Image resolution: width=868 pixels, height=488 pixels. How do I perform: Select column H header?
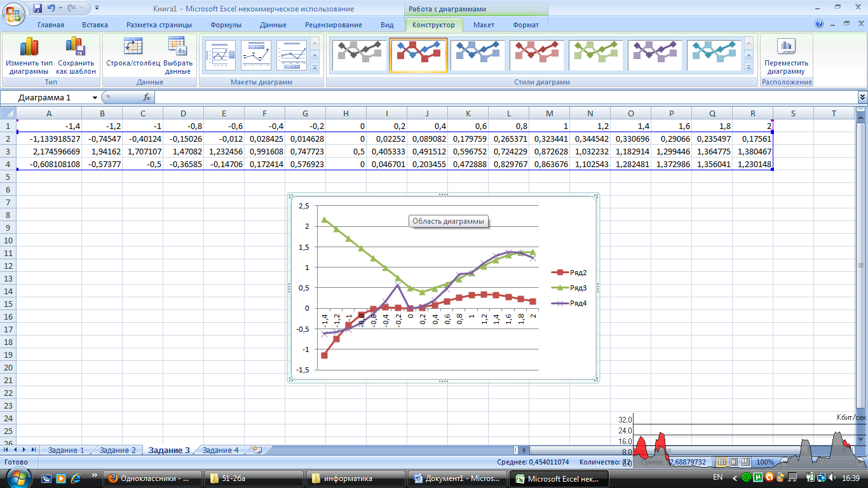point(346,113)
